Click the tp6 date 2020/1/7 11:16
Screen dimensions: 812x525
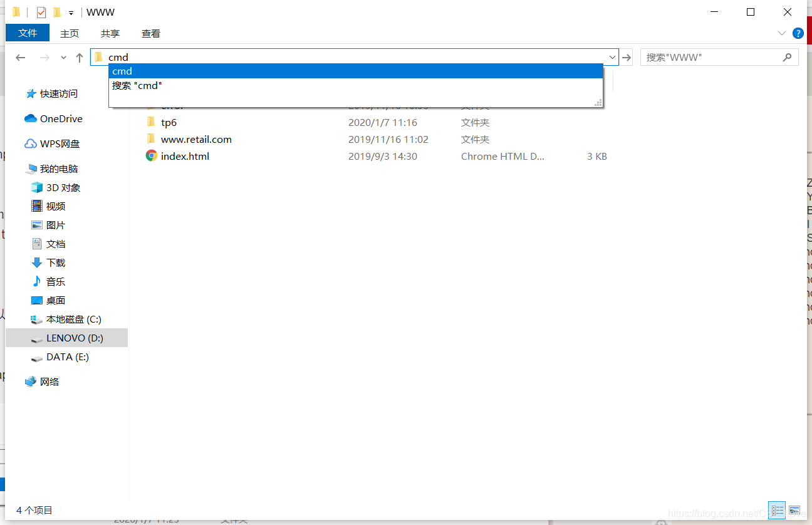tap(382, 123)
